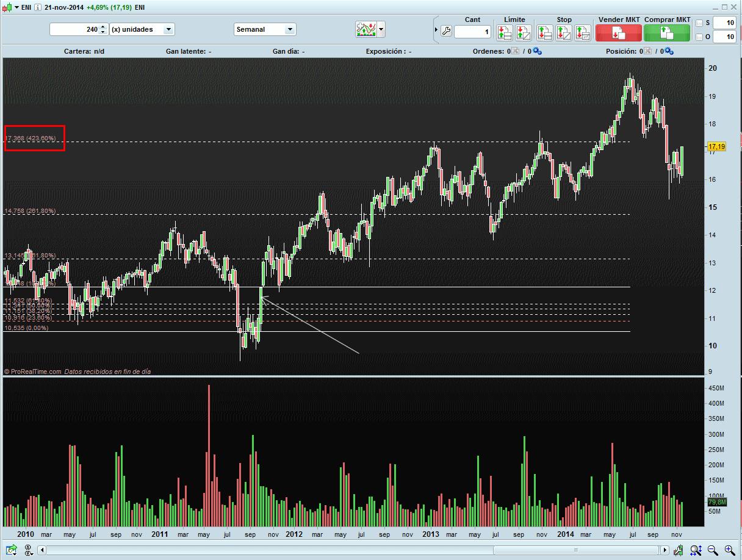Click the scrollbar left arrow
Viewport: 742px width, 560px height.
(42, 551)
